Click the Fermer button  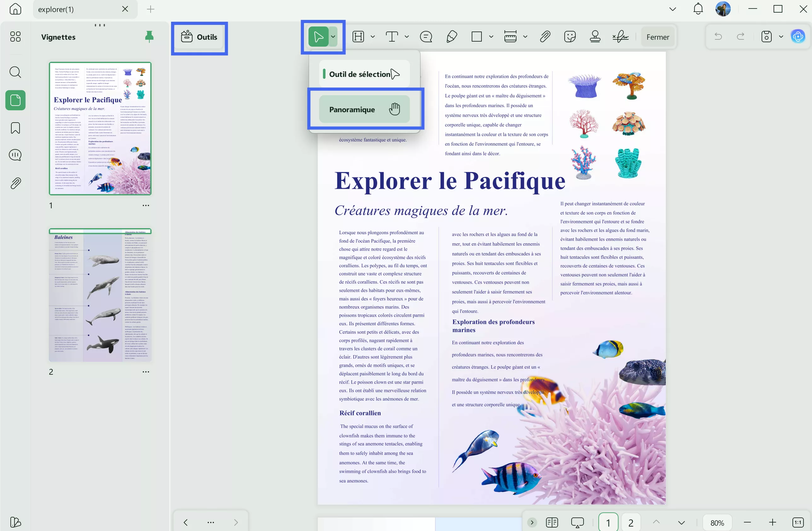tap(658, 37)
